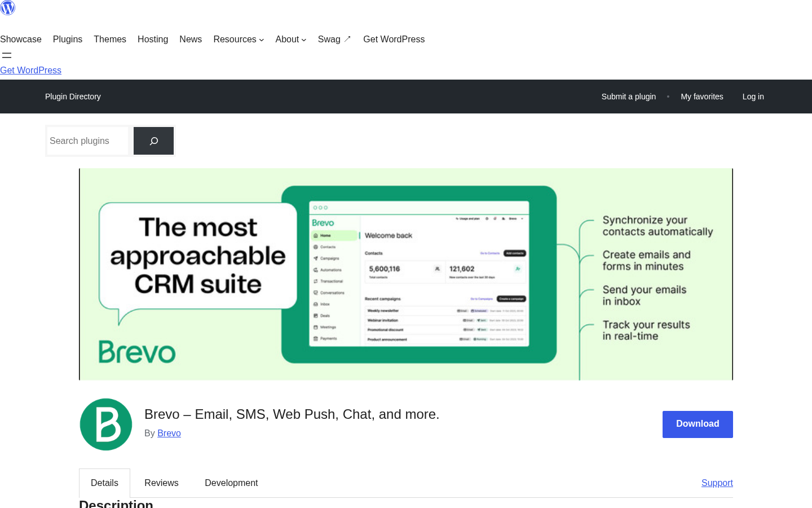Select the Details tab
812x508 pixels.
pos(104,483)
